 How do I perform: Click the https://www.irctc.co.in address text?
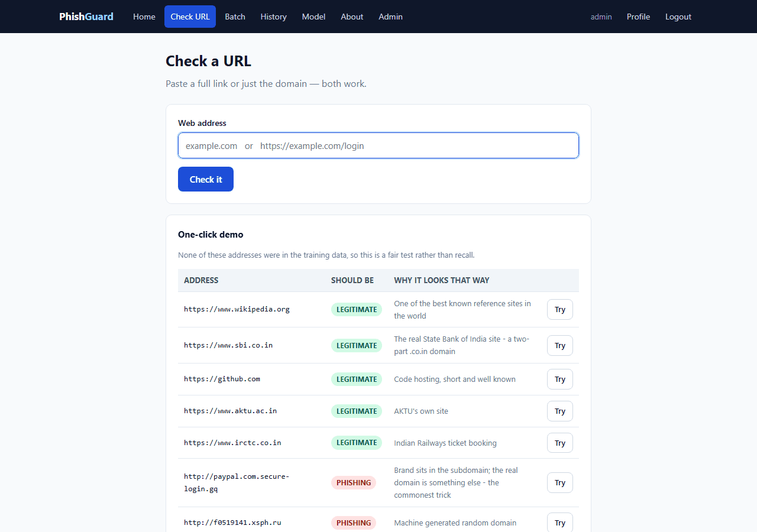point(232,443)
